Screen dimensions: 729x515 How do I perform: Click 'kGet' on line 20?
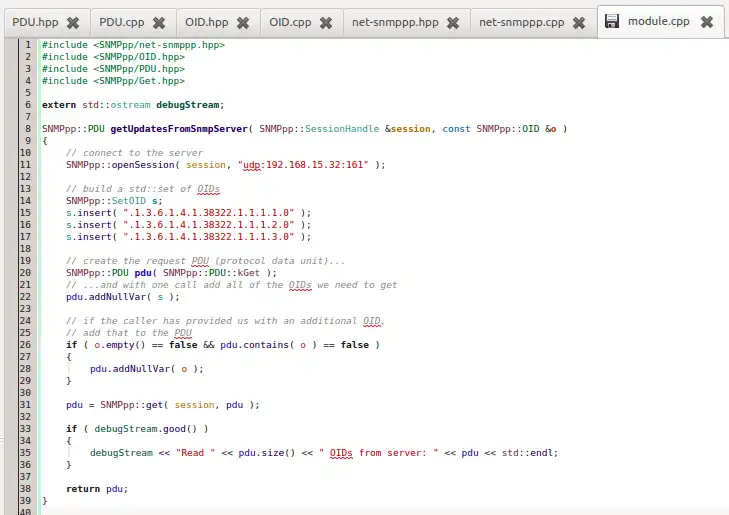pyautogui.click(x=248, y=273)
